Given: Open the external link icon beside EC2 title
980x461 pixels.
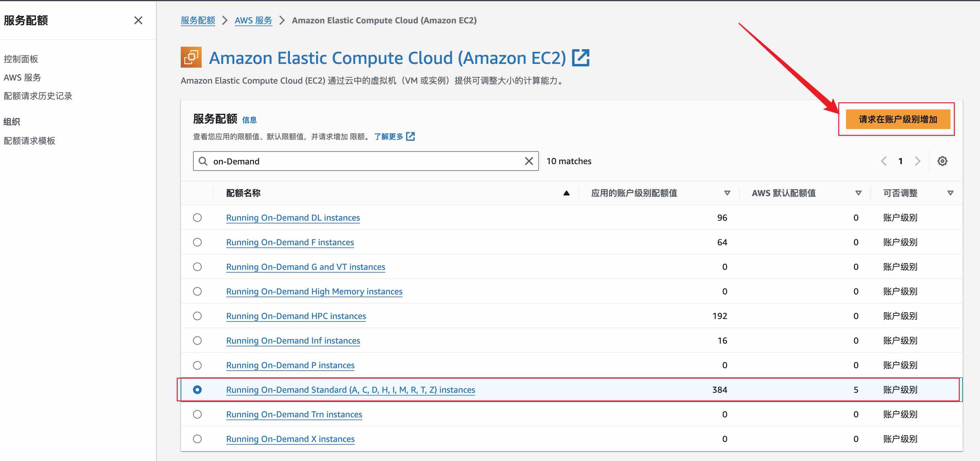Looking at the screenshot, I should pos(581,58).
